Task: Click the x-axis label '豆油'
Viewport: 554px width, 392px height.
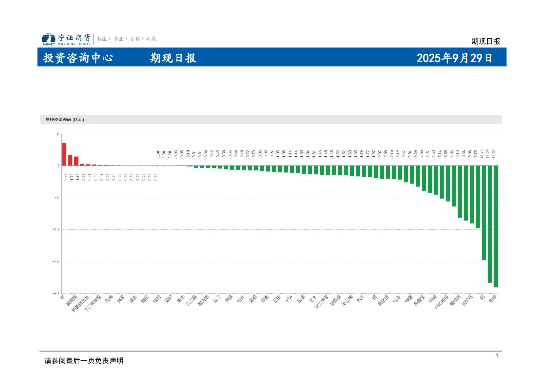Action: pos(300,299)
